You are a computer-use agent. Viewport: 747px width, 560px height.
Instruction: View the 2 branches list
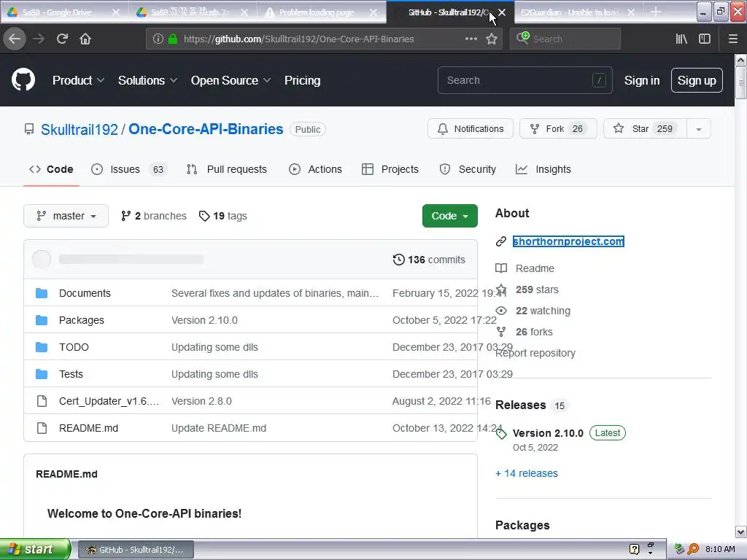click(x=153, y=216)
